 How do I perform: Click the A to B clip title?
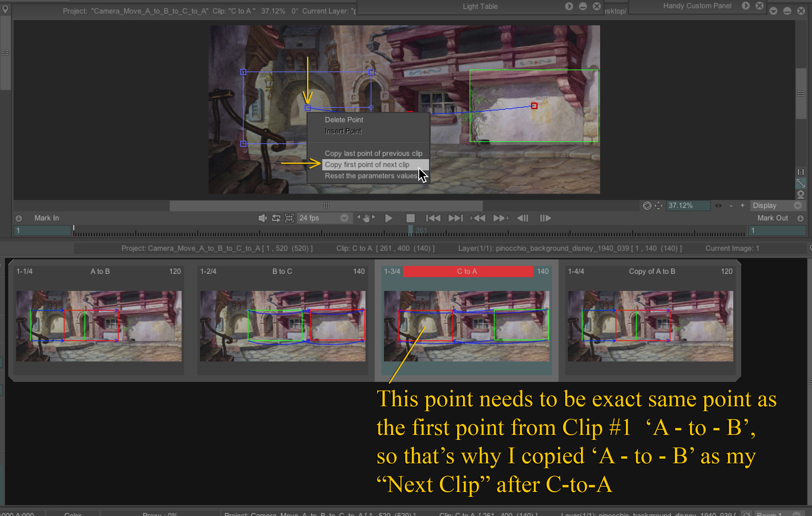coord(100,272)
